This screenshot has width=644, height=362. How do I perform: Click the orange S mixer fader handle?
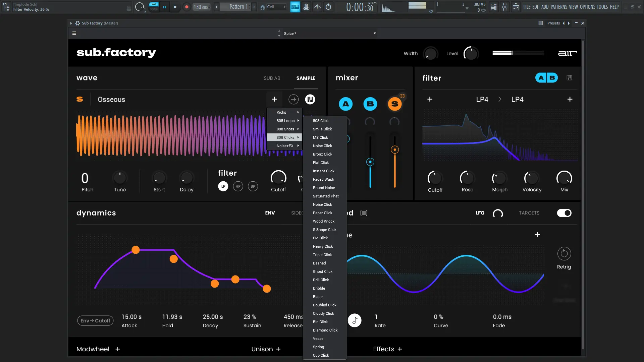tap(395, 150)
